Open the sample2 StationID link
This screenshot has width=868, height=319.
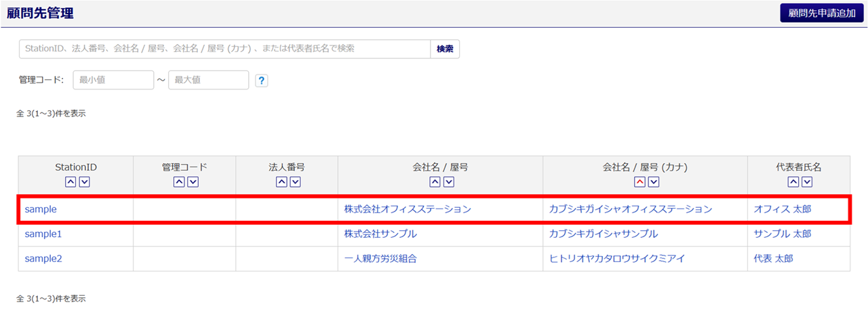click(x=43, y=258)
